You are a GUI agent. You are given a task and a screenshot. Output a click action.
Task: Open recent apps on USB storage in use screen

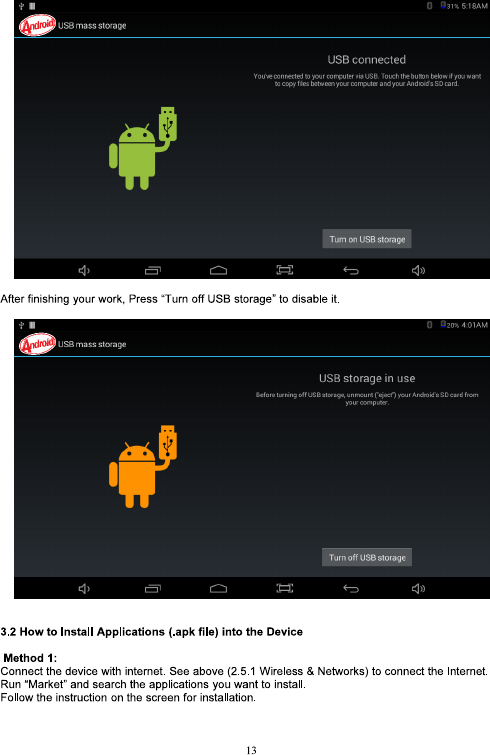153,588
